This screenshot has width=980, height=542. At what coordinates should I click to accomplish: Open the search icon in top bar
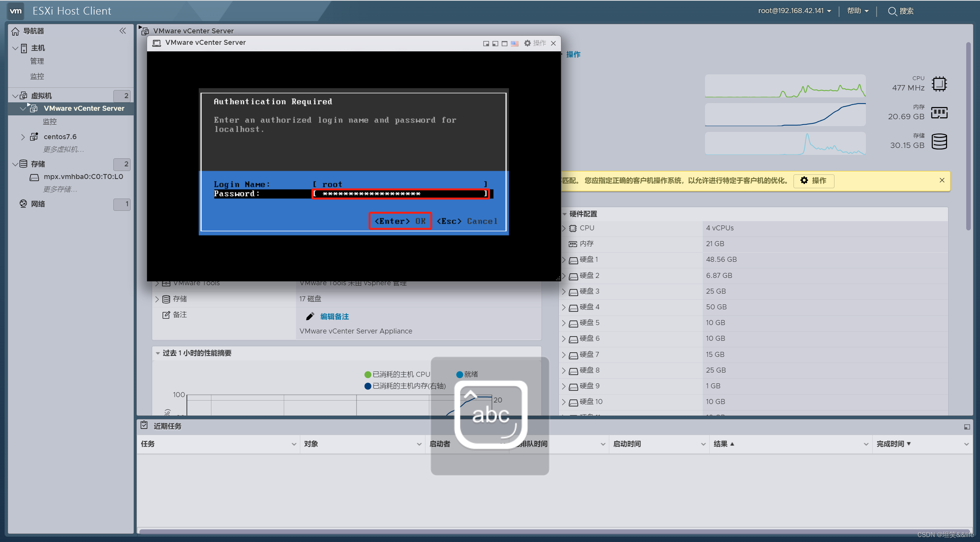[892, 11]
